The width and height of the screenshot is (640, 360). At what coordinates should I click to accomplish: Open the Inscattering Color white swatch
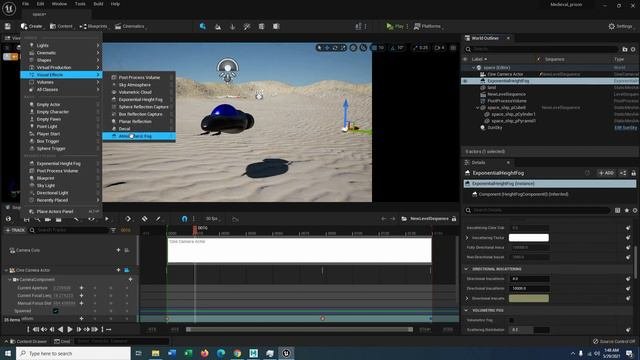(x=529, y=238)
